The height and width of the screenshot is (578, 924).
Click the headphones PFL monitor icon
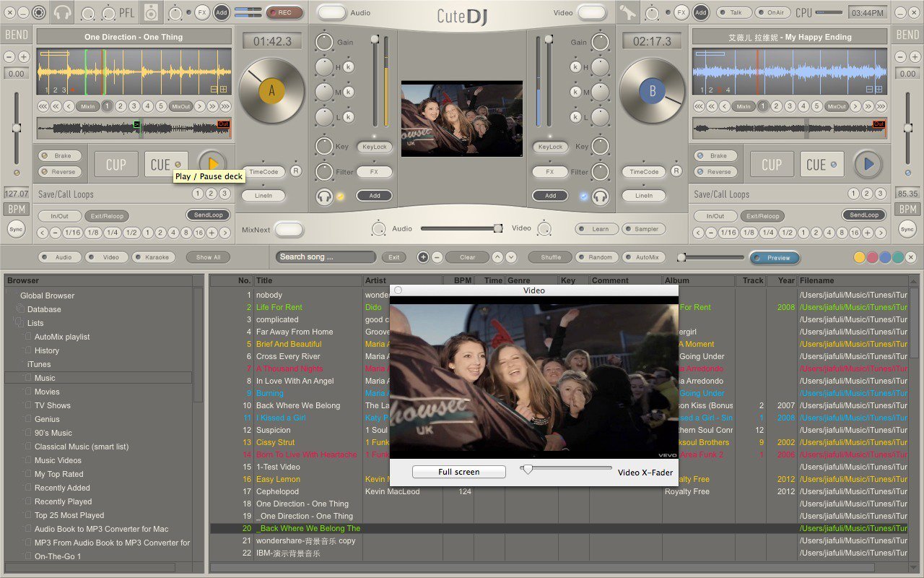pos(61,12)
